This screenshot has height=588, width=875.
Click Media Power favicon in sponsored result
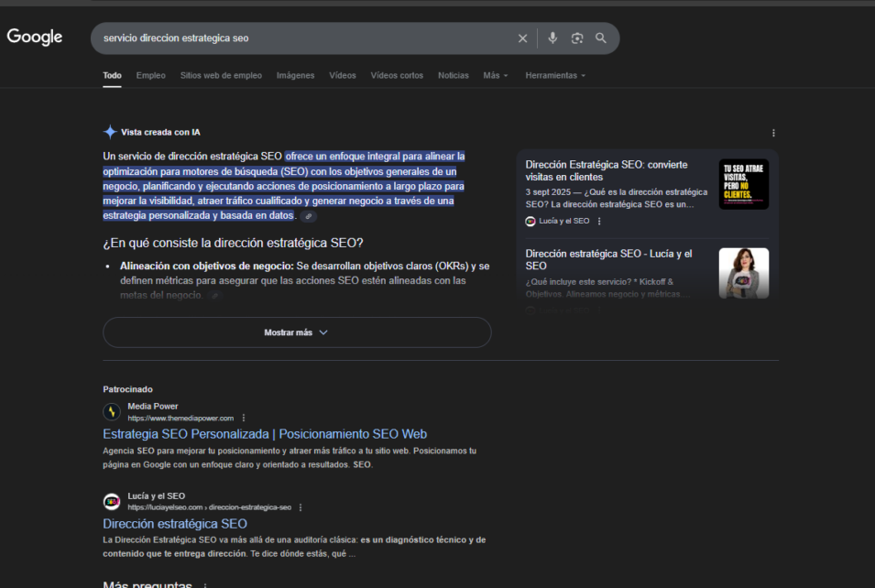(x=112, y=412)
